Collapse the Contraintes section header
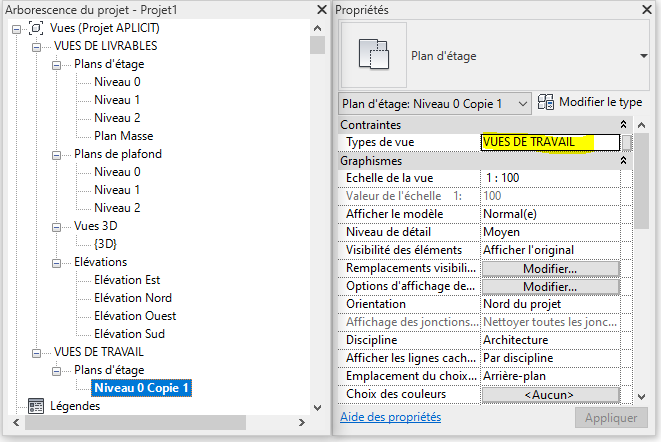 [624, 125]
